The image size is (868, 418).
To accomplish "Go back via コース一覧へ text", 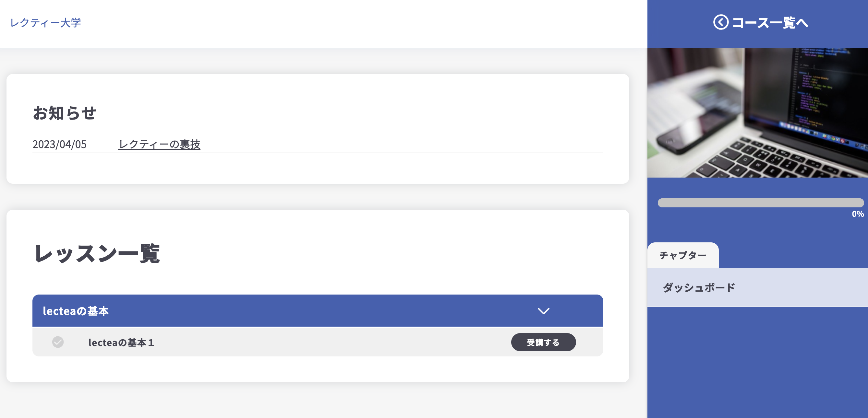I will tap(770, 23).
